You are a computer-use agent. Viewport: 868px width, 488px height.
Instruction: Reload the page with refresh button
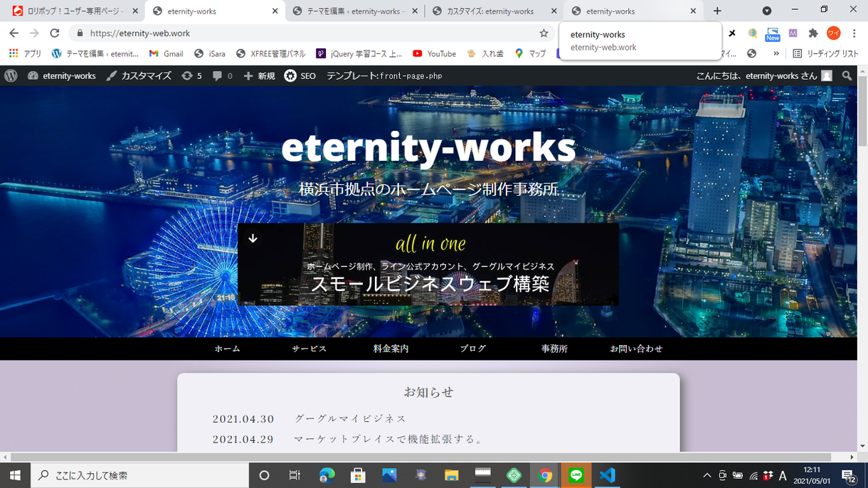55,33
